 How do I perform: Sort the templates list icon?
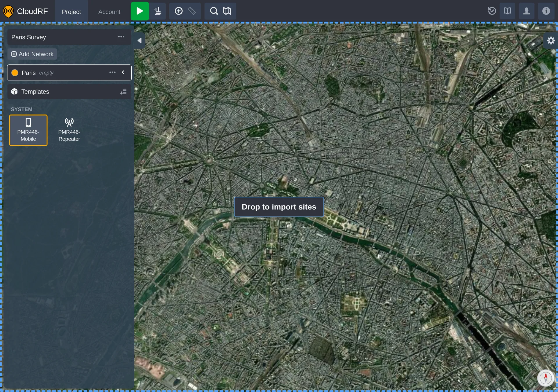[124, 92]
